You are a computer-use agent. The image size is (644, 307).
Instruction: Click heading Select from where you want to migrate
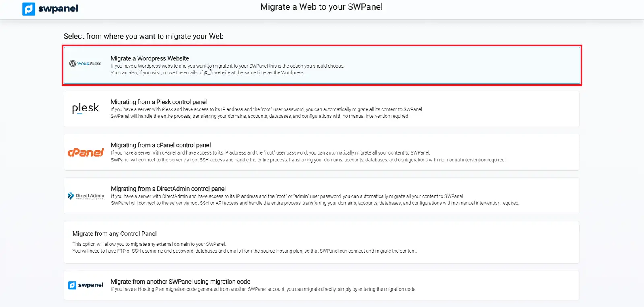pos(144,36)
